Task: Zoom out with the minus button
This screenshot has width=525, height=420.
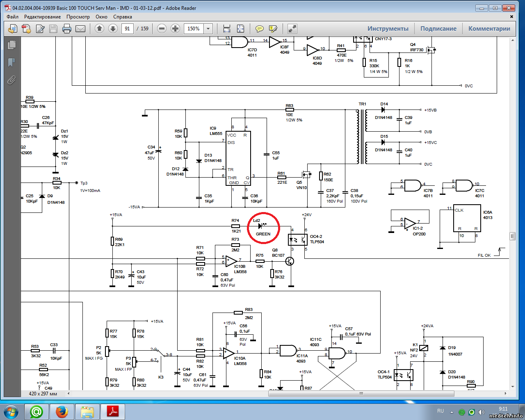Action: [x=162, y=29]
